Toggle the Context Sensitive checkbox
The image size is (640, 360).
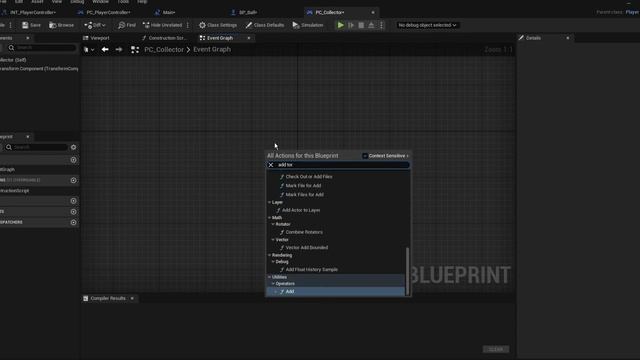pyautogui.click(x=365, y=156)
